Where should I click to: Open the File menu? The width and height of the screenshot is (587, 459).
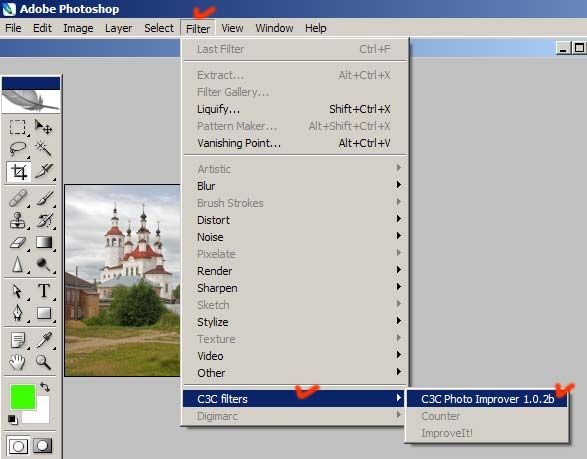coord(13,28)
